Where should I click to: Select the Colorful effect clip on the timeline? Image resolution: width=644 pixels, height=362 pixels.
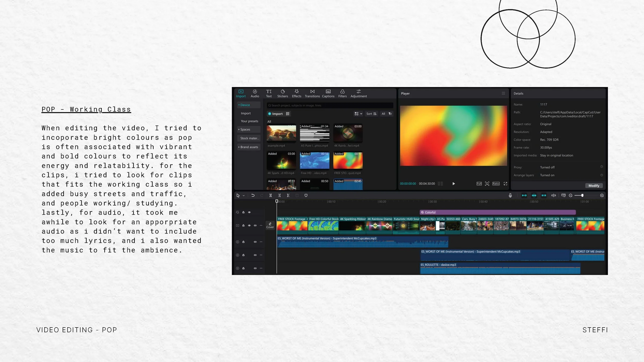(497, 212)
